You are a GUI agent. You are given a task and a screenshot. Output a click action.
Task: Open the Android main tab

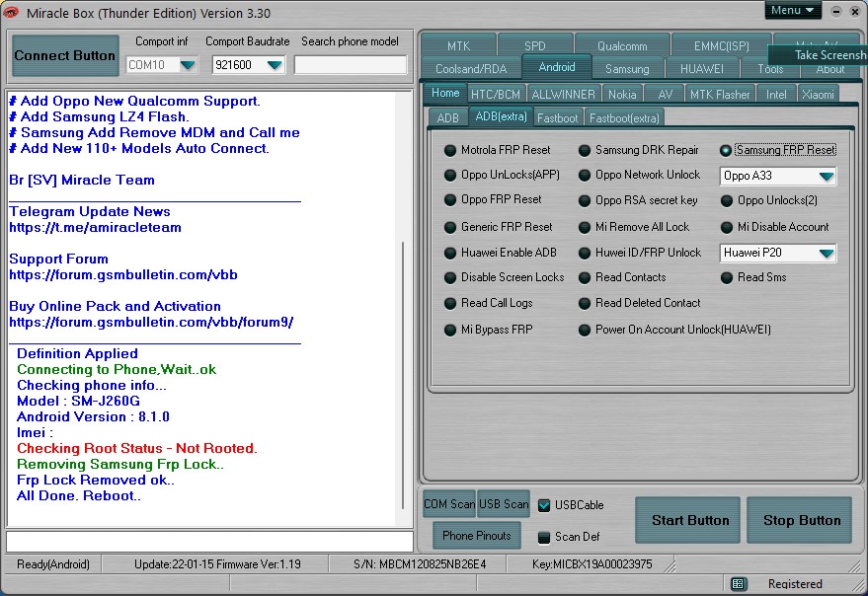(557, 67)
